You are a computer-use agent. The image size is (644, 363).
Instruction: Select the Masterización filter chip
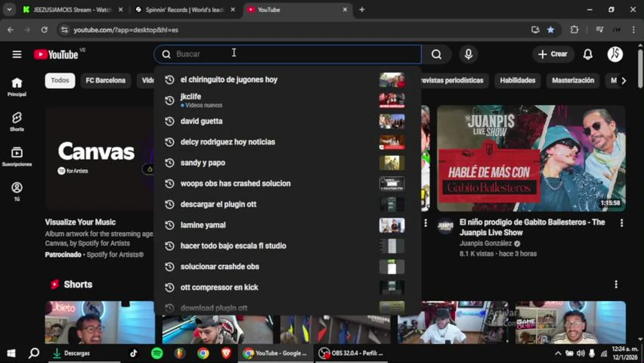click(x=573, y=81)
